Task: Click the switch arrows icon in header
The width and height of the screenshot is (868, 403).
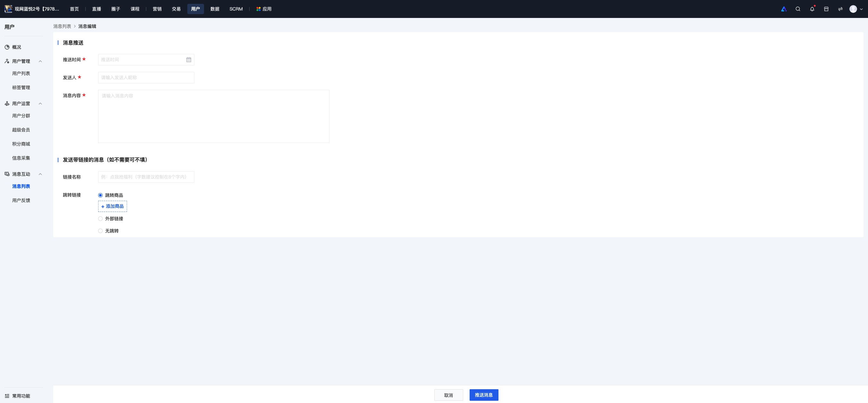Action: 840,9
